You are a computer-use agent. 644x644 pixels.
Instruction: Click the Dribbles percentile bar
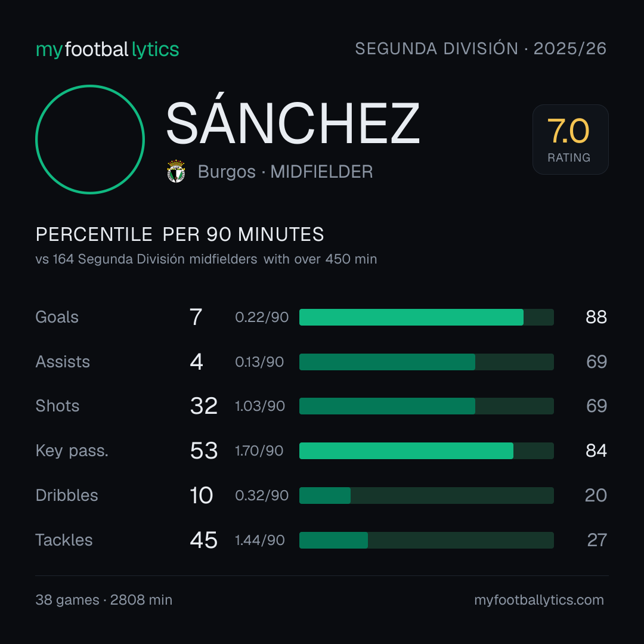pos(426,496)
